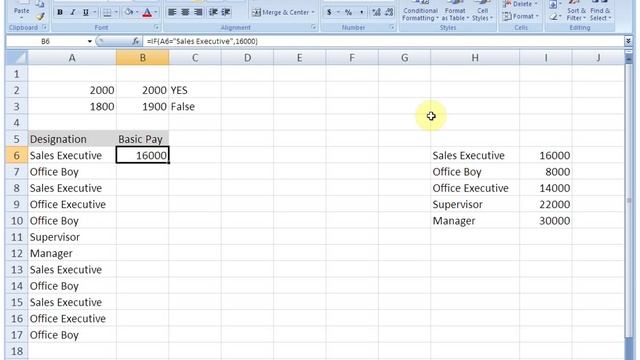The height and width of the screenshot is (360, 640).
Task: Align text left
Action: point(172,12)
